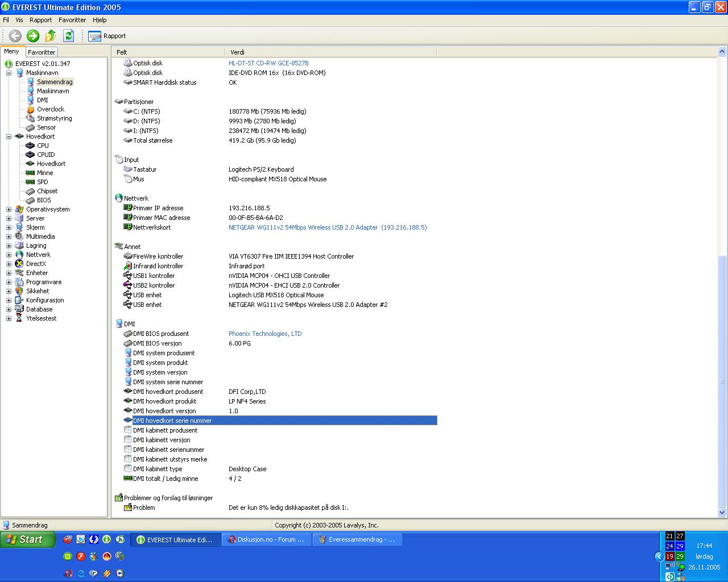Select the CPU chip icon
This screenshot has width=728, height=582.
click(31, 145)
